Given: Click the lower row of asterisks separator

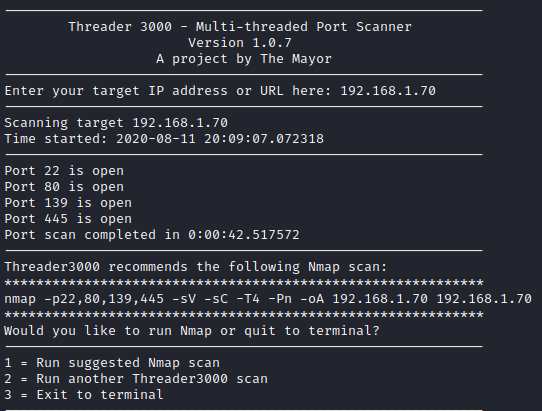Looking at the screenshot, I should [244, 315].
